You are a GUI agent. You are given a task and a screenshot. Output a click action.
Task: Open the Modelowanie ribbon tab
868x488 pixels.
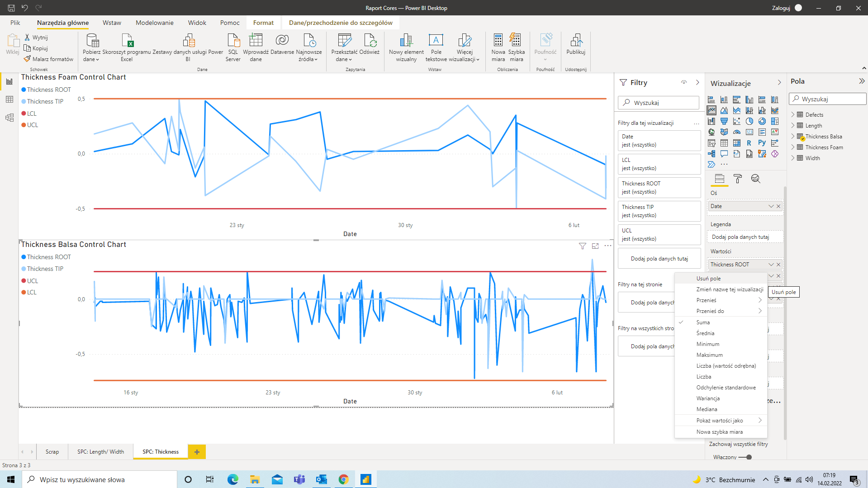[x=155, y=23]
